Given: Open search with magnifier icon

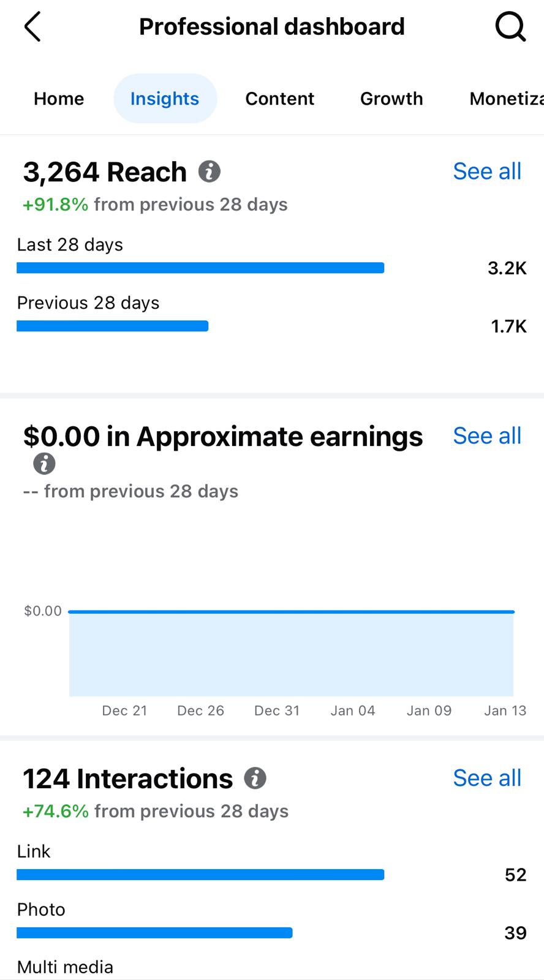Looking at the screenshot, I should (x=510, y=27).
